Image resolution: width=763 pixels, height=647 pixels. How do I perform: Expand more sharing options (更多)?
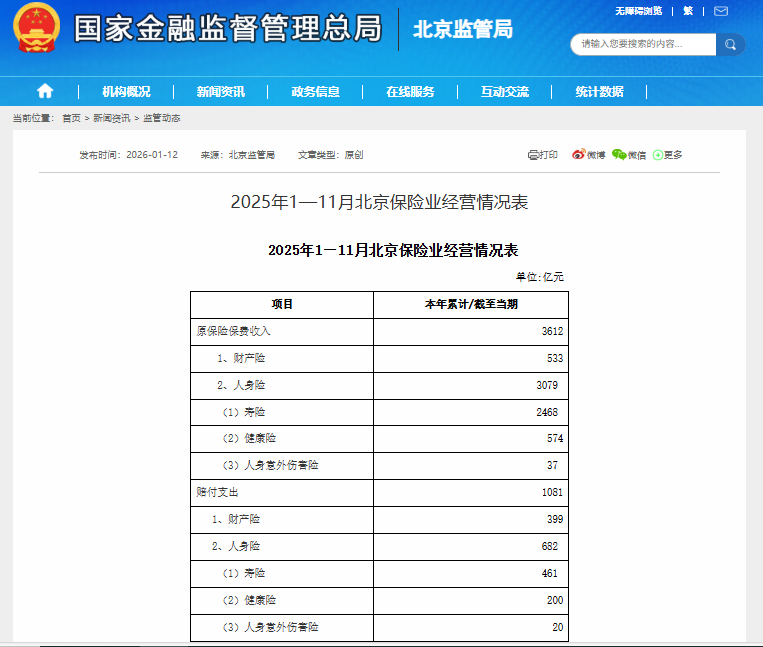[x=668, y=155]
